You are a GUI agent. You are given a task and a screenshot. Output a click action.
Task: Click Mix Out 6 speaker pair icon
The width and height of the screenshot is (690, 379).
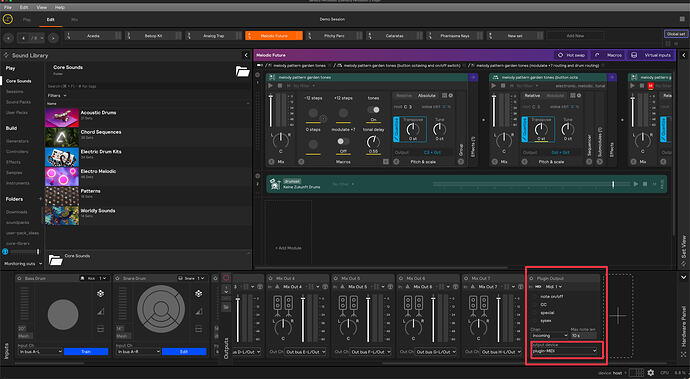pos(413,306)
